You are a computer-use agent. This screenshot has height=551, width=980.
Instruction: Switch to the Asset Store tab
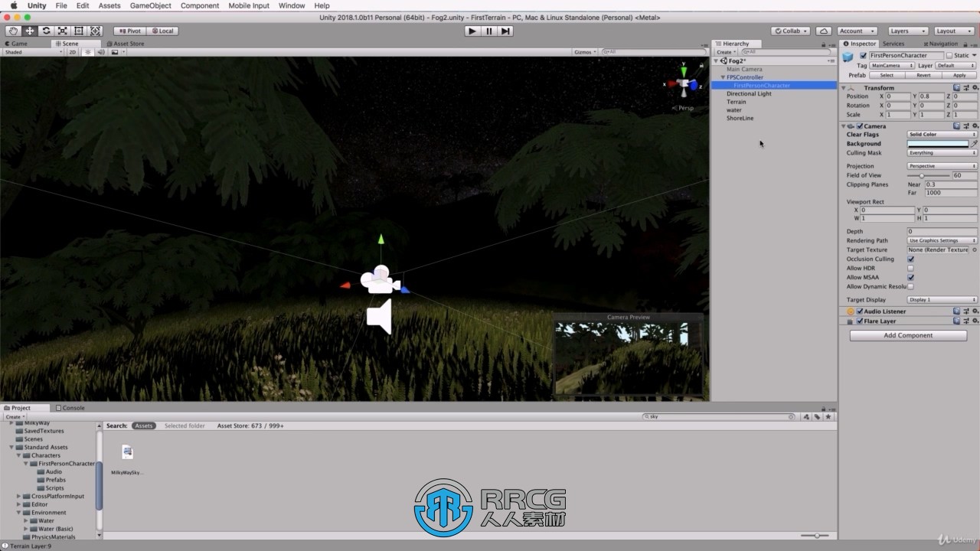point(126,44)
